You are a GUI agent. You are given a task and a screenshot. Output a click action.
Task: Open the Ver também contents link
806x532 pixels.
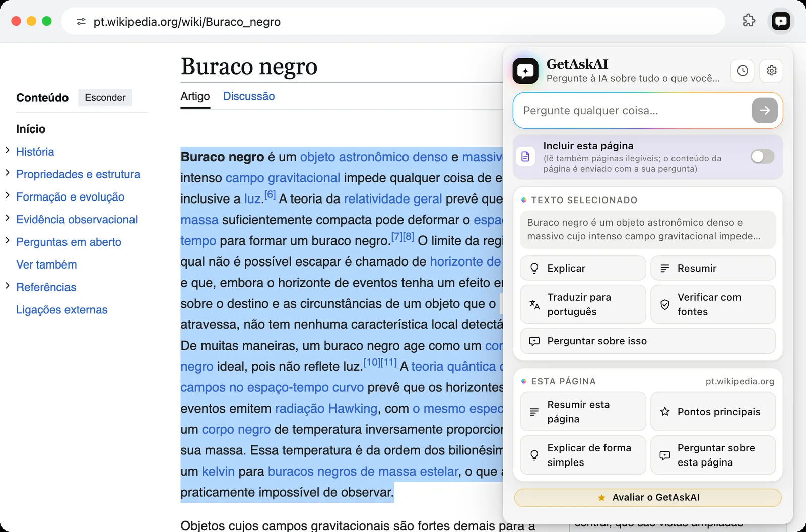[46, 264]
